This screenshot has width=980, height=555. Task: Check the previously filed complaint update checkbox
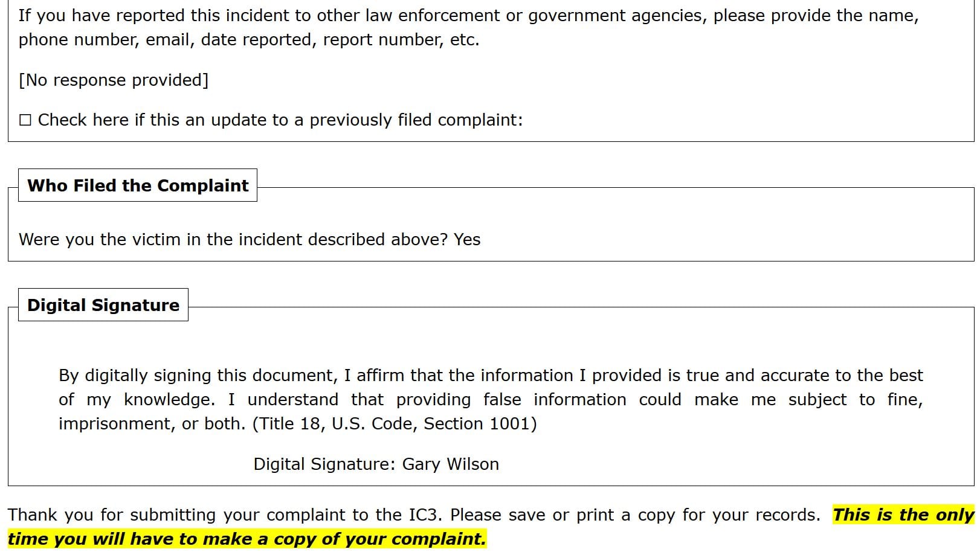pos(25,120)
